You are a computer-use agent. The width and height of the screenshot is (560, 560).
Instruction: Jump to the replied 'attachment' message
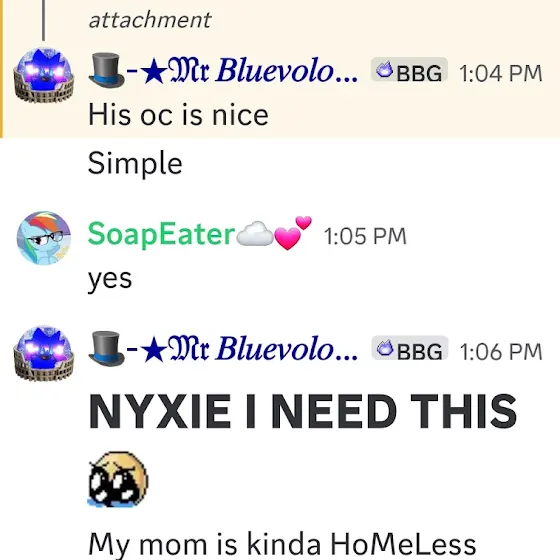(150, 20)
